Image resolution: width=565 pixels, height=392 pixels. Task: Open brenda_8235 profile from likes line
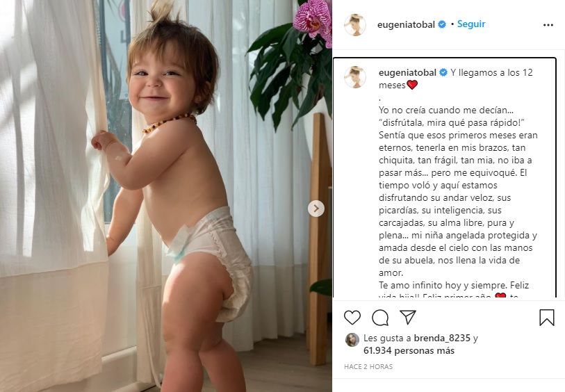click(442, 338)
